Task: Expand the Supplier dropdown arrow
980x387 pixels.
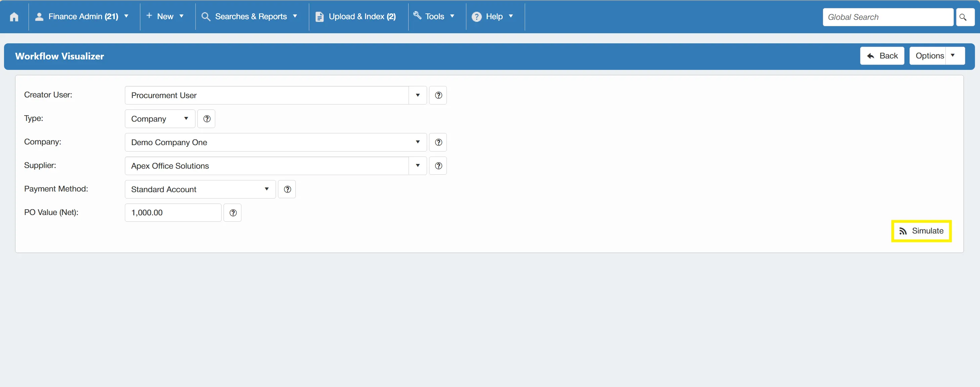Action: pos(418,166)
